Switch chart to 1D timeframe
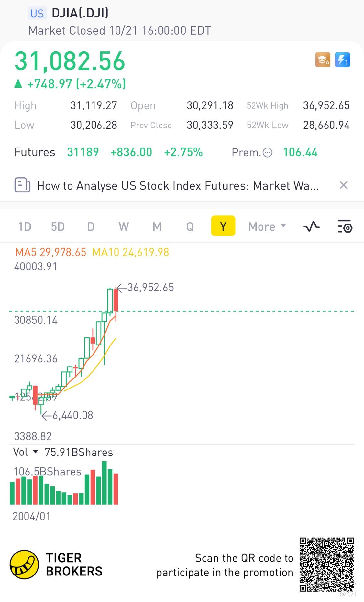The height and width of the screenshot is (602, 364). pyautogui.click(x=25, y=226)
